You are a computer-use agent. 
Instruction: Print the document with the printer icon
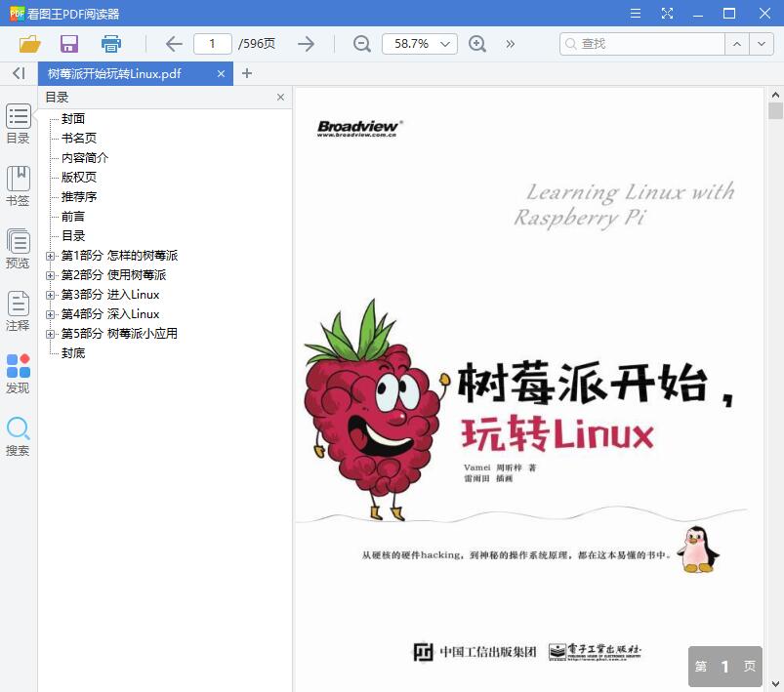[x=111, y=44]
